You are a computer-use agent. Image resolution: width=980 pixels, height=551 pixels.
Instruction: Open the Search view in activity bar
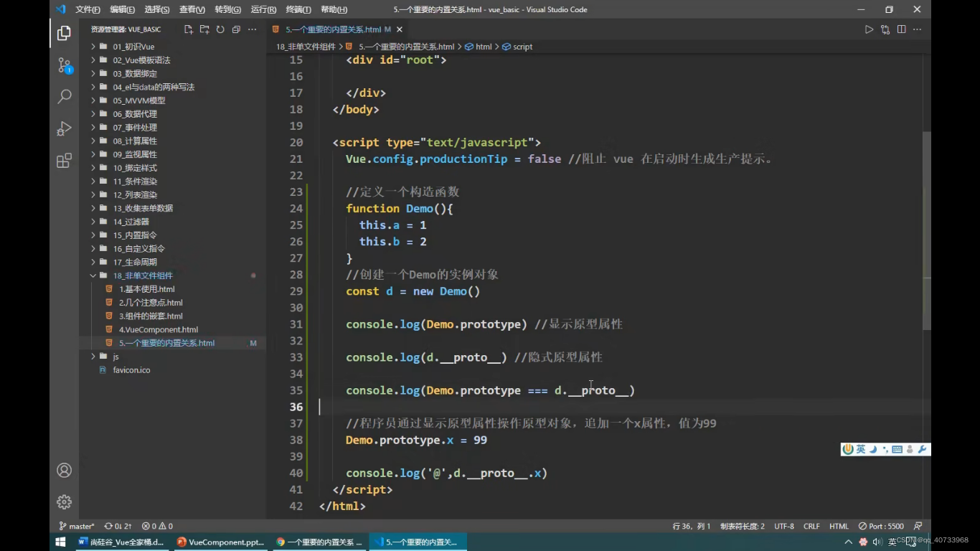(x=64, y=96)
